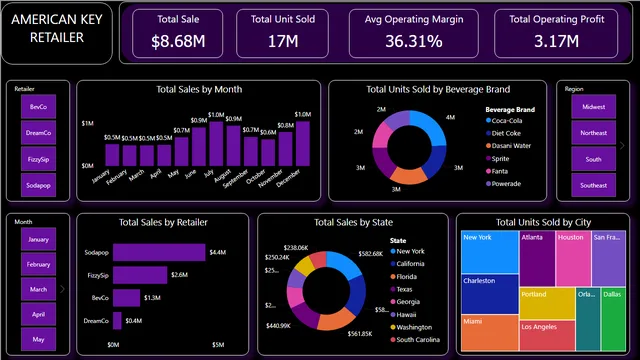Click the Atlanta treemap tile

(537, 259)
